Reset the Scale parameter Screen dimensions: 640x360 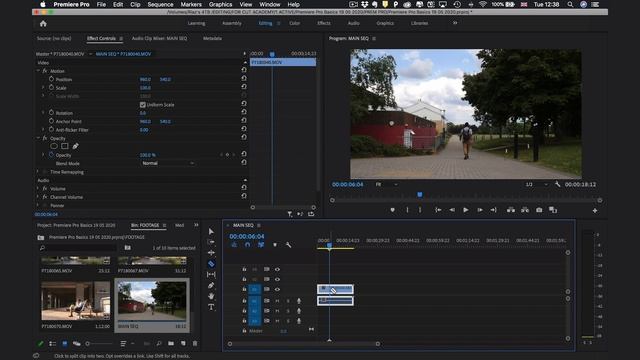(x=244, y=87)
